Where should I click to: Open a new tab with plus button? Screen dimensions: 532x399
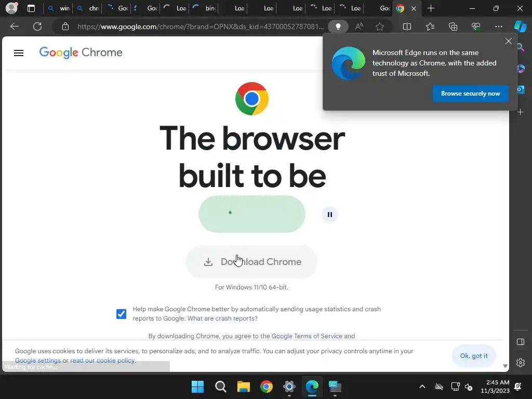click(x=431, y=8)
